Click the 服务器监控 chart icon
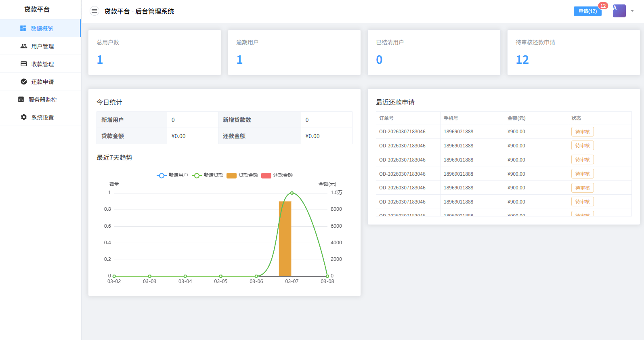Image resolution: width=644 pixels, height=340 pixels. click(x=21, y=99)
